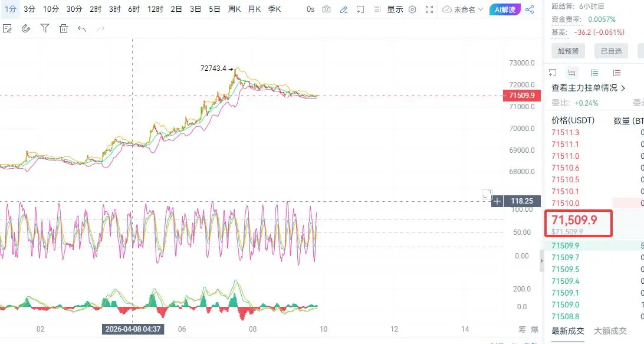Click the 72743.4 high price label
The image size is (644, 344).
[x=213, y=68]
